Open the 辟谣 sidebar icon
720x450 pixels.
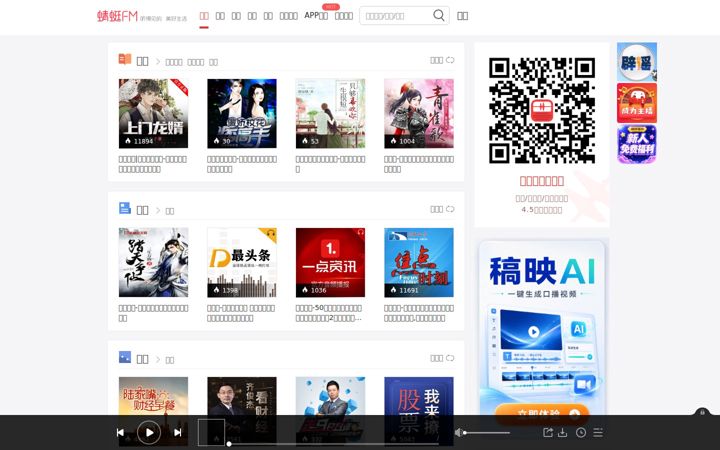point(637,62)
